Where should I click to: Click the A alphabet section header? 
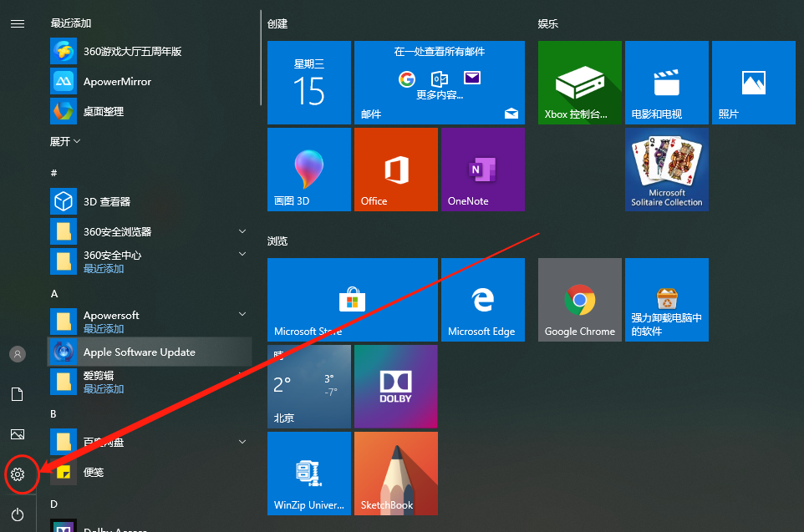[54, 294]
